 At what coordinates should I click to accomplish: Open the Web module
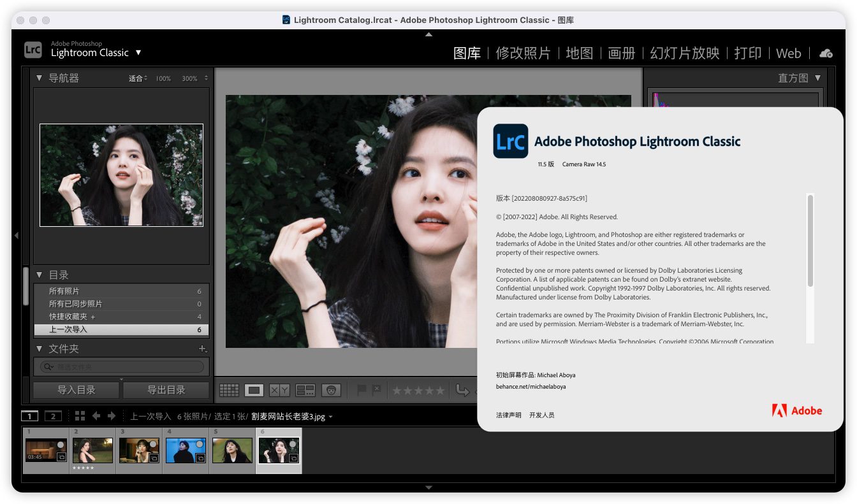pos(789,53)
